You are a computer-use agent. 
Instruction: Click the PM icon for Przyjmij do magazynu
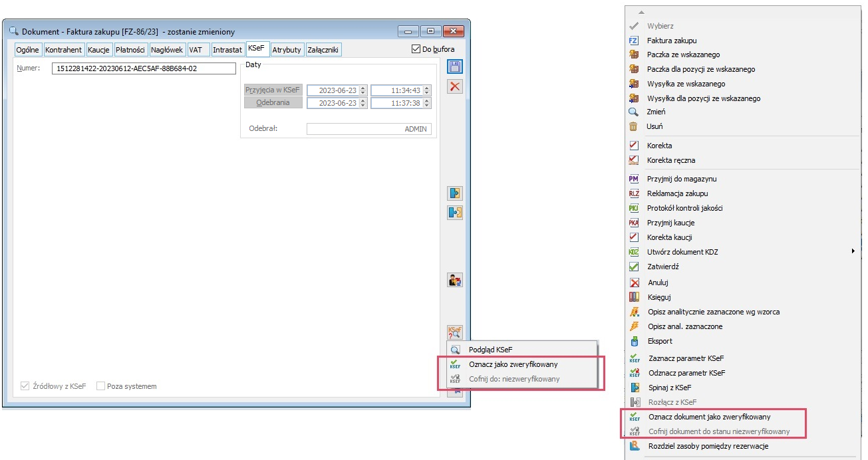[634, 179]
